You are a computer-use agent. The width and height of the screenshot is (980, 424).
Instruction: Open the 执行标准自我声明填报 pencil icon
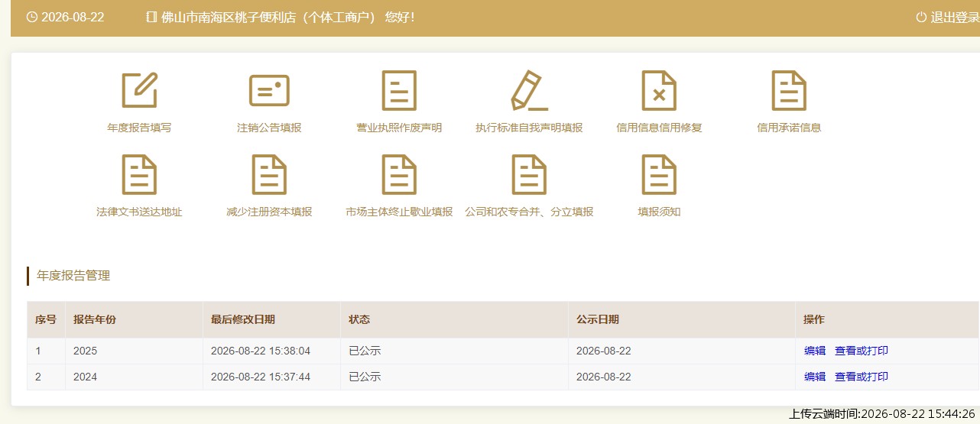pyautogui.click(x=529, y=90)
